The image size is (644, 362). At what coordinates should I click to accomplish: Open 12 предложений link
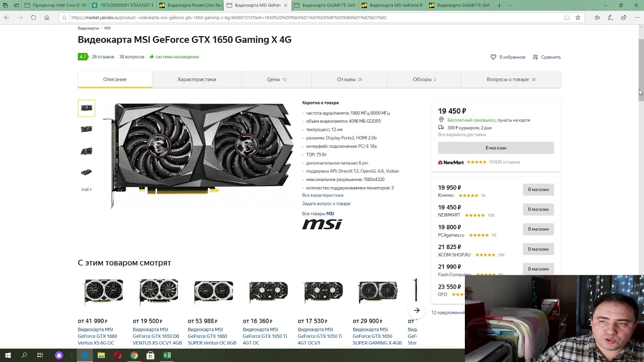pos(448,313)
